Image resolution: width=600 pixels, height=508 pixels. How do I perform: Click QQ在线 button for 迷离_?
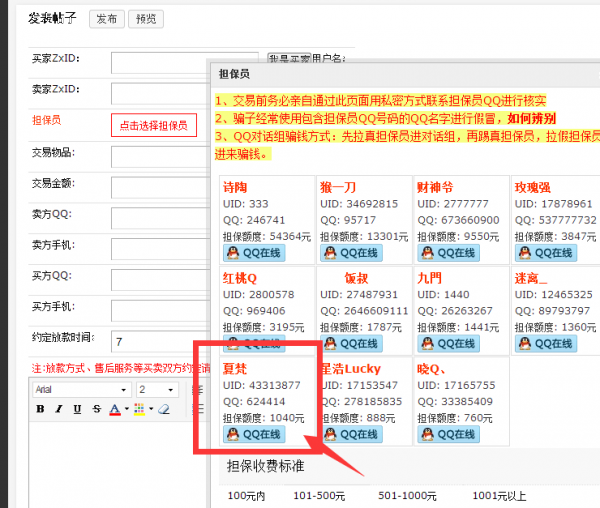pos(546,344)
